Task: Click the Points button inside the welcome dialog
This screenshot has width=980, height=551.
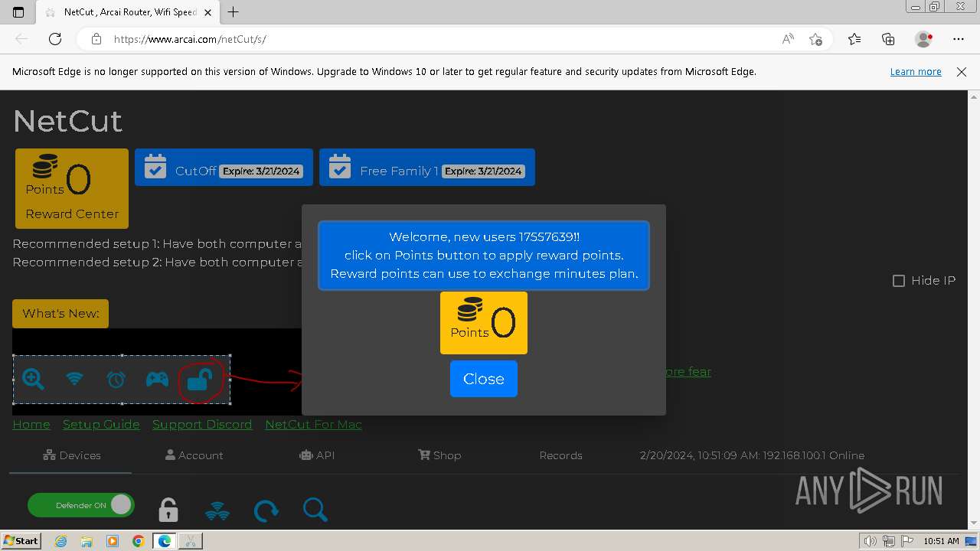Action: tap(483, 323)
